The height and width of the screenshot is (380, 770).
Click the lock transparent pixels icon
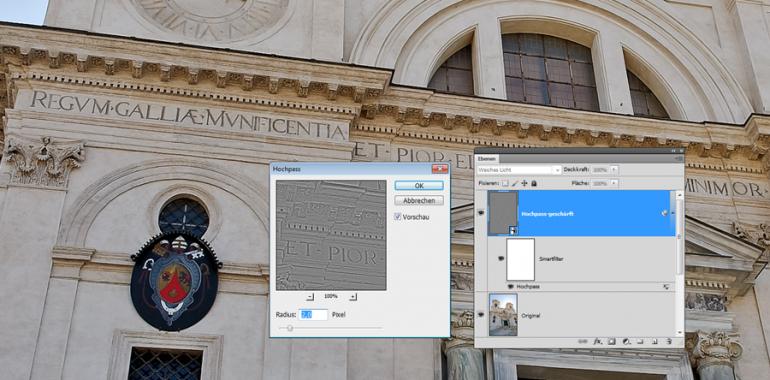point(505,183)
